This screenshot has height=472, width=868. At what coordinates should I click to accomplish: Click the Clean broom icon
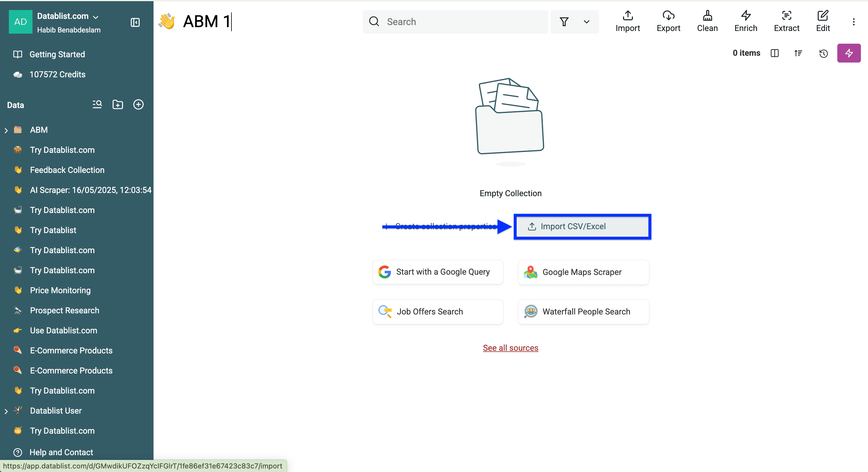[707, 21]
